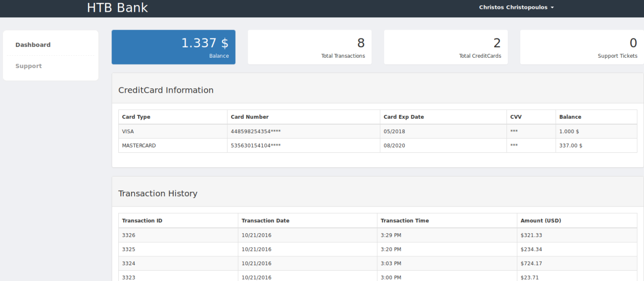Screen dimensions: 644x281
Task: Click the $724.17 amount cell
Action: [x=531, y=263]
